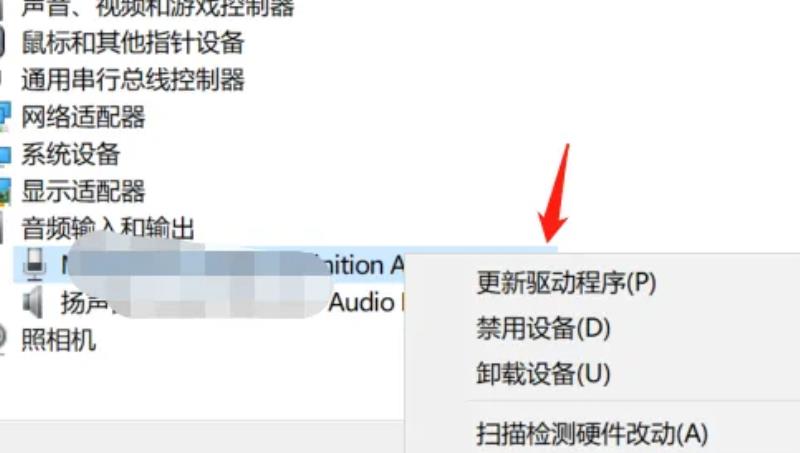This screenshot has width=800, height=453.
Task: Select the 音频输入和输出 category
Action: point(108,228)
